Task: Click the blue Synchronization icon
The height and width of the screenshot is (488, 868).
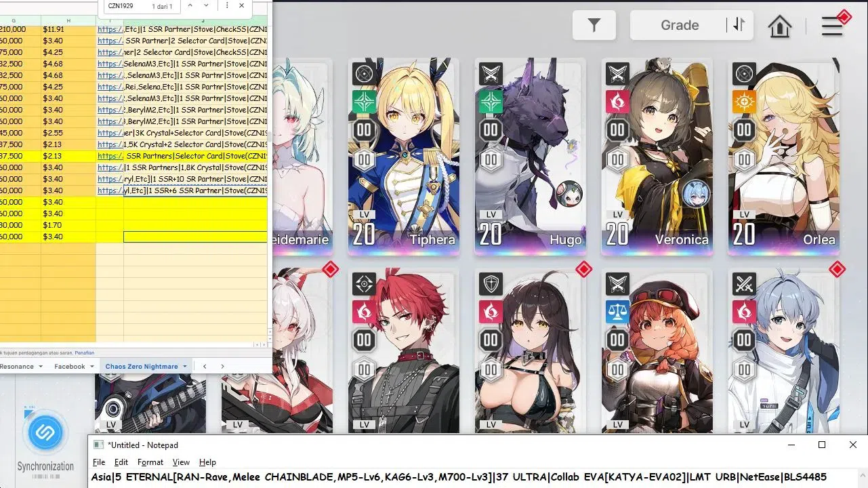Action: (45, 432)
